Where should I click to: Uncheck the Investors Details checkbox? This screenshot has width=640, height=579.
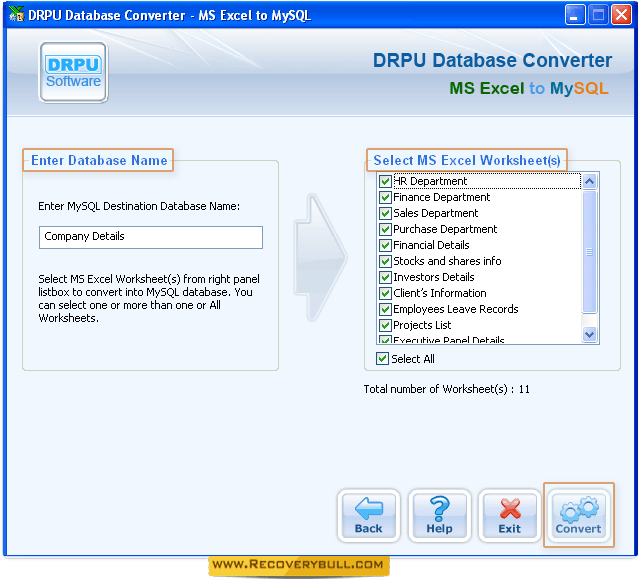[x=385, y=277]
